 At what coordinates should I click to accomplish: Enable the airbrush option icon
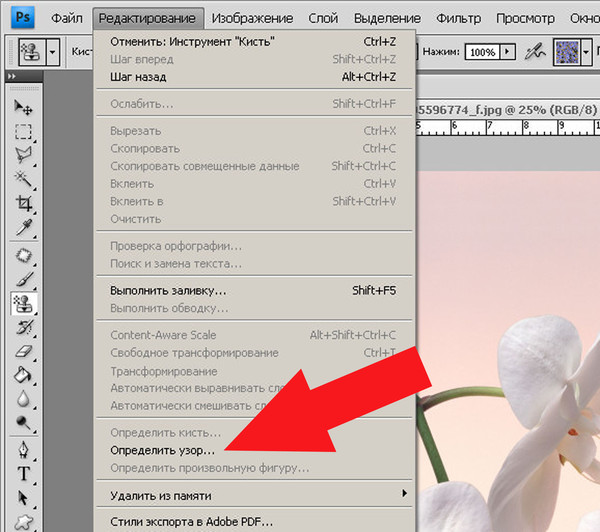click(535, 51)
